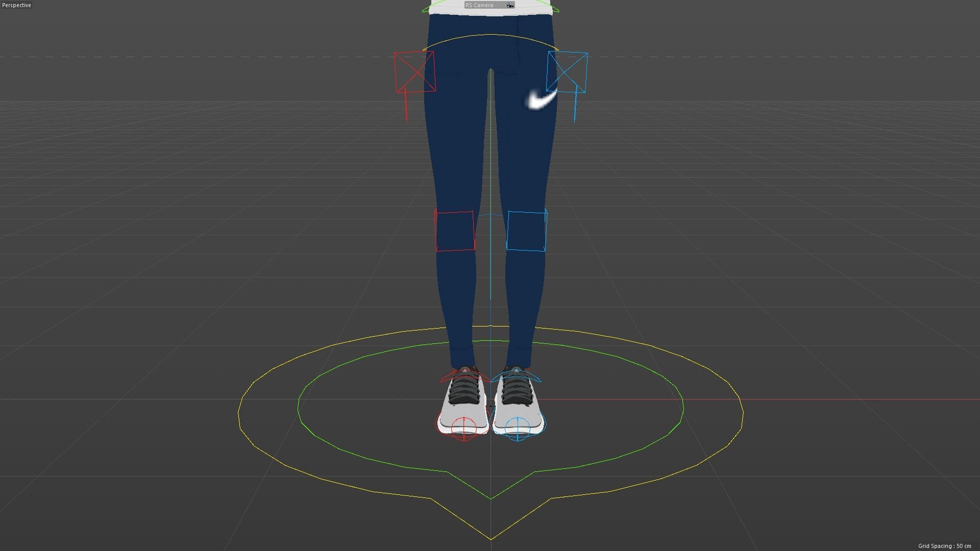Click the Perspective viewport label
Image resolution: width=980 pixels, height=551 pixels.
point(16,5)
